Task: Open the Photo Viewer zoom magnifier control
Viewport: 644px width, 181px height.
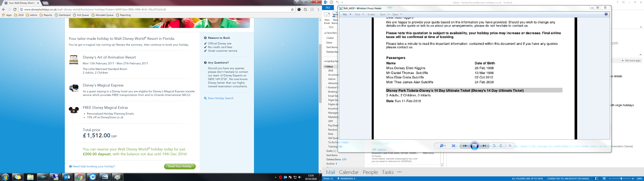Action: tap(443, 146)
